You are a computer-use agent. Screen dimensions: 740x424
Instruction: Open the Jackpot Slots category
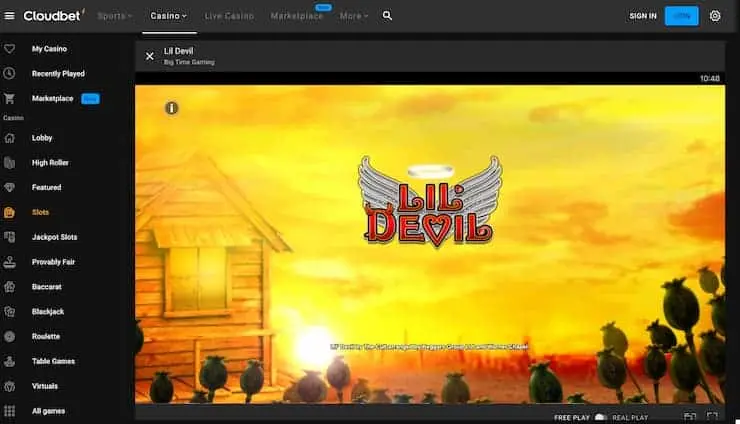click(54, 237)
